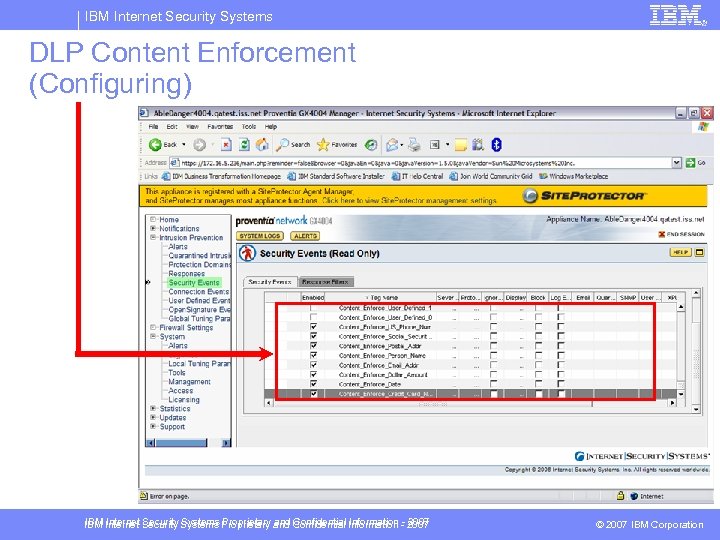Click the browser Back arrow icon
This screenshot has width=720, height=540.
coord(155,145)
